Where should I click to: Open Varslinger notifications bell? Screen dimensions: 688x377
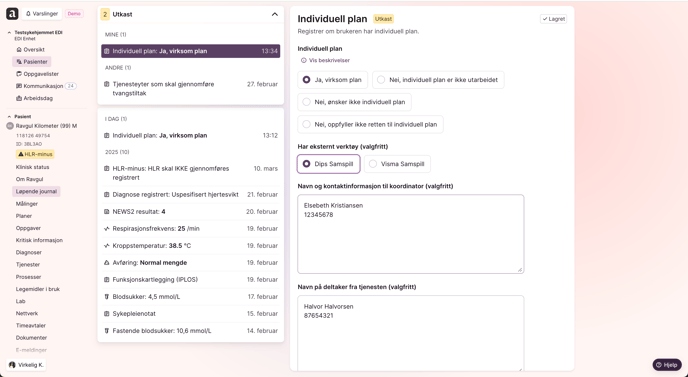[x=42, y=14]
